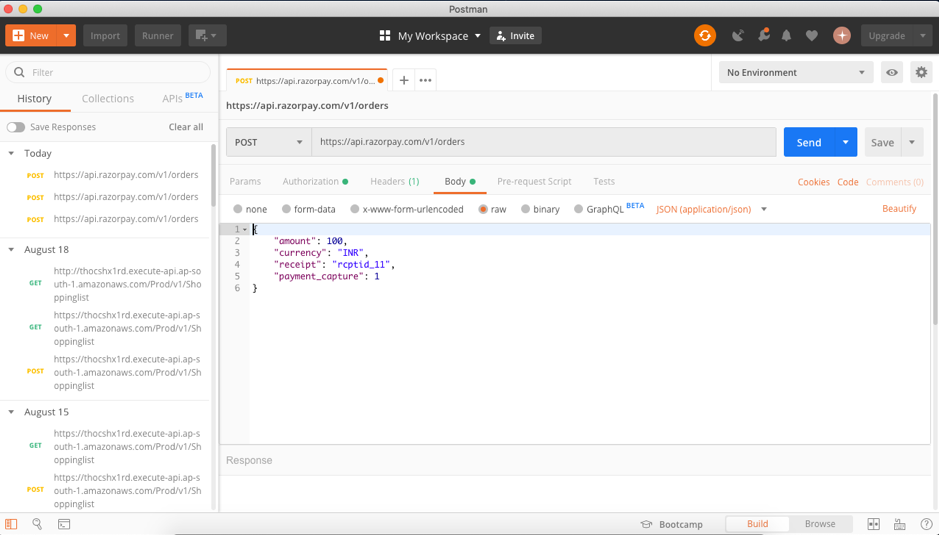Select the GraphQL body type
The height and width of the screenshot is (535, 939).
(x=578, y=209)
